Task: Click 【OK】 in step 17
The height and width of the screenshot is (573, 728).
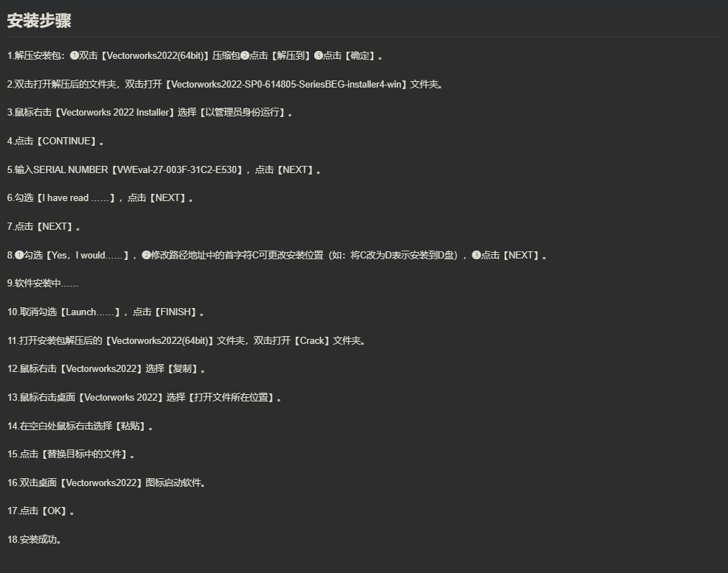Action: click(x=55, y=511)
